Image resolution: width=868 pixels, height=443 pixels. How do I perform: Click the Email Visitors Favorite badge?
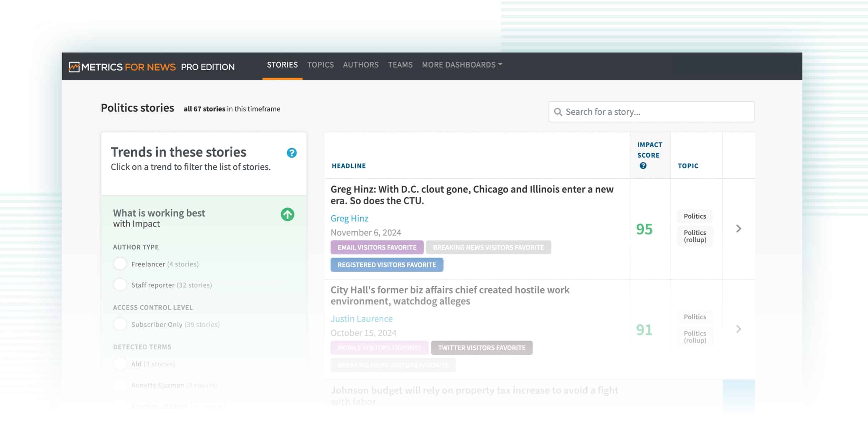click(377, 247)
